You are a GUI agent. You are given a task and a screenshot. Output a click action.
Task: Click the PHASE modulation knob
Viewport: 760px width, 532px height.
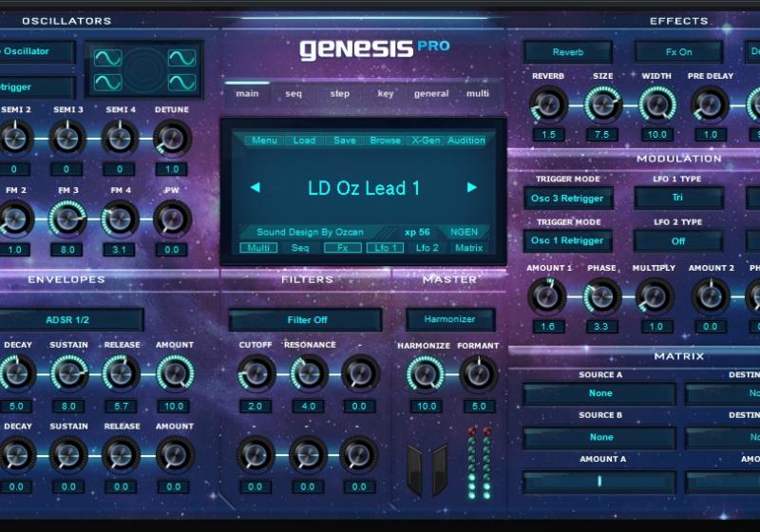pyautogui.click(x=601, y=296)
